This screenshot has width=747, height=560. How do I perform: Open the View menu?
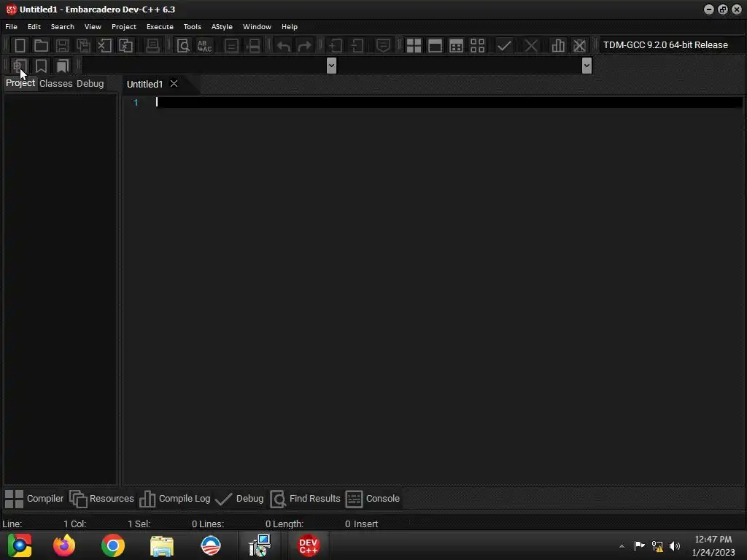tap(93, 27)
